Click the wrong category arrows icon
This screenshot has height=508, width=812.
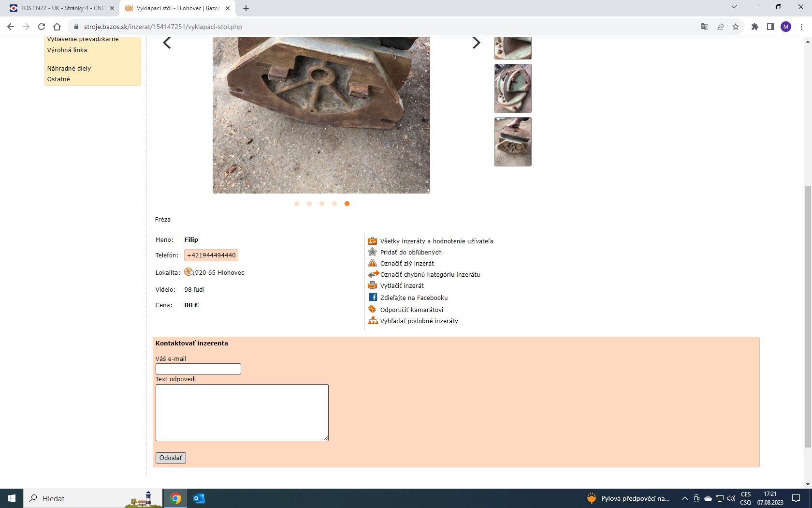(x=373, y=274)
